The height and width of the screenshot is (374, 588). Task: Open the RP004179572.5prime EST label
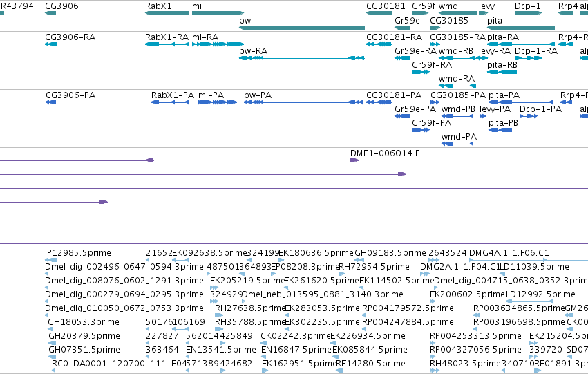click(x=408, y=309)
